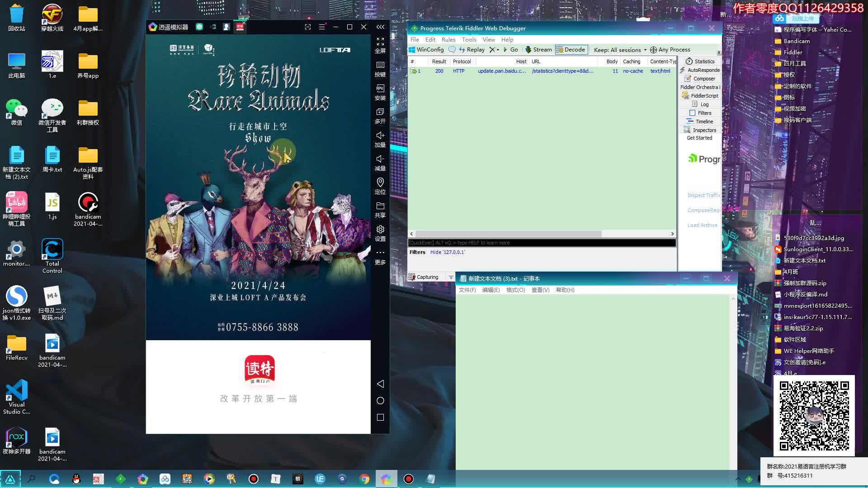Switch to the Fiddler Statistics tab
Viewport: 868px width, 488px height.
(700, 61)
